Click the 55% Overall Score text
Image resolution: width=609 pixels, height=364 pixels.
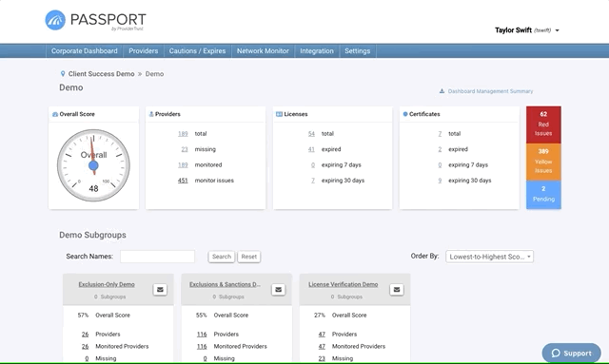point(222,316)
